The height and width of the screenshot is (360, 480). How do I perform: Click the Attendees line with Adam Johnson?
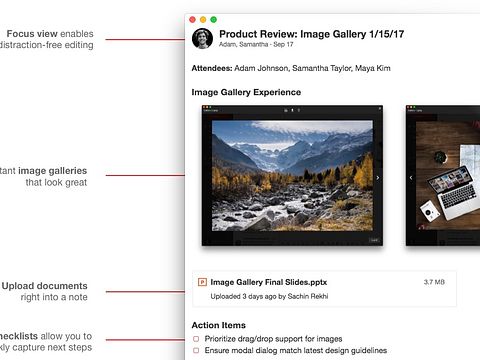[x=291, y=68]
